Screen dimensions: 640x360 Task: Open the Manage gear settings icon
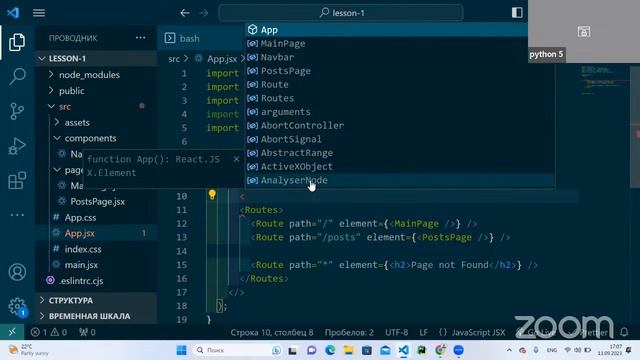coord(17,306)
